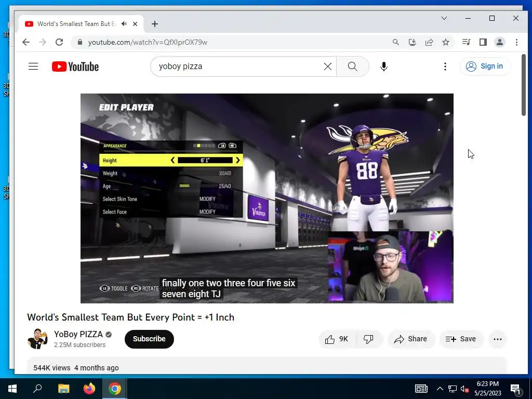
Task: Bookmark this tab with the star
Action: (x=445, y=42)
